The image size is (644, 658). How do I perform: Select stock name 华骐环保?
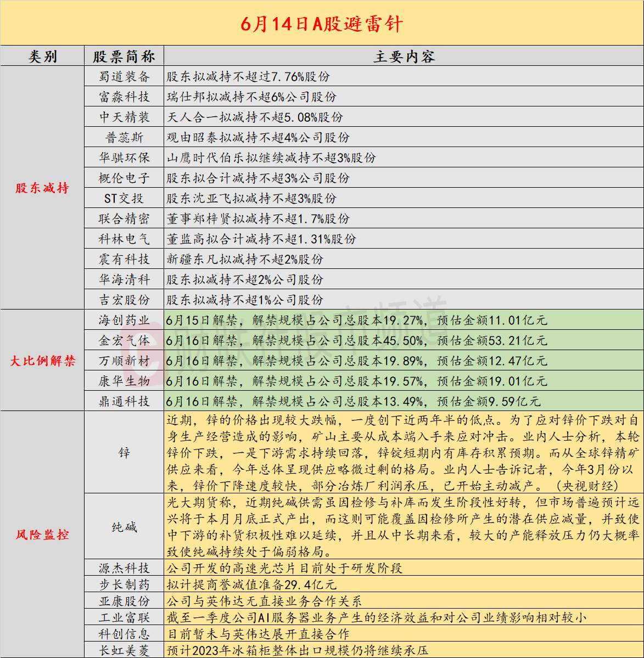124,158
